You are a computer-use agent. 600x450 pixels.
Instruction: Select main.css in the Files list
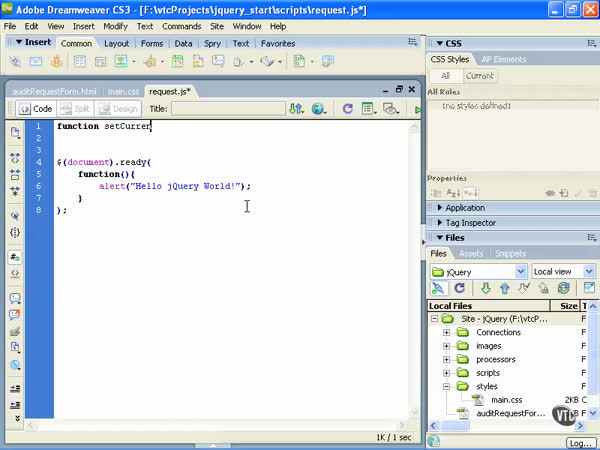point(506,400)
